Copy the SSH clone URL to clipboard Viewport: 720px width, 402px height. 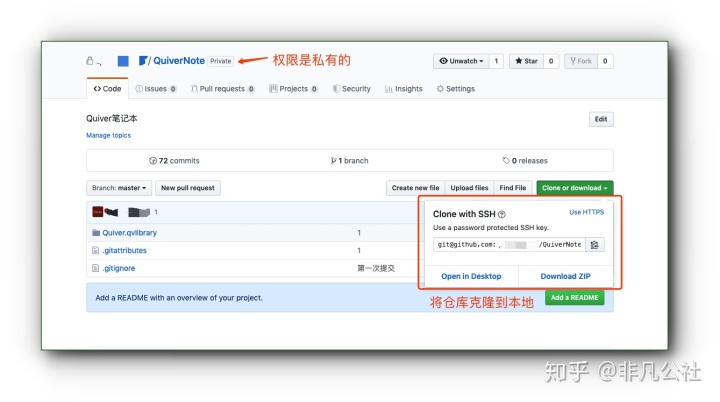(595, 245)
